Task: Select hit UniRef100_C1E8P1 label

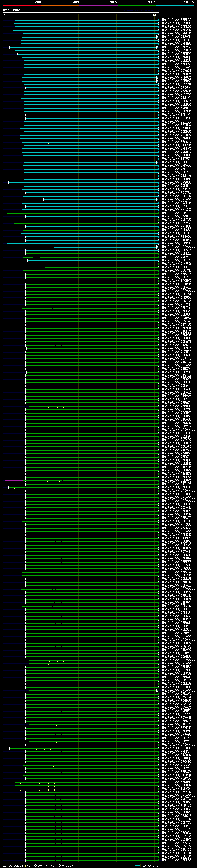Action: (177, 481)
